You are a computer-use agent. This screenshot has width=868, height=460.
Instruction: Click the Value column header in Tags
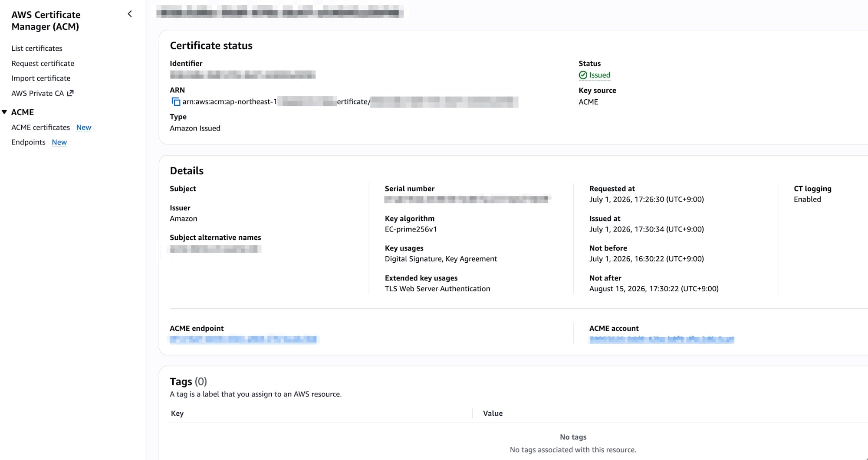[493, 414]
